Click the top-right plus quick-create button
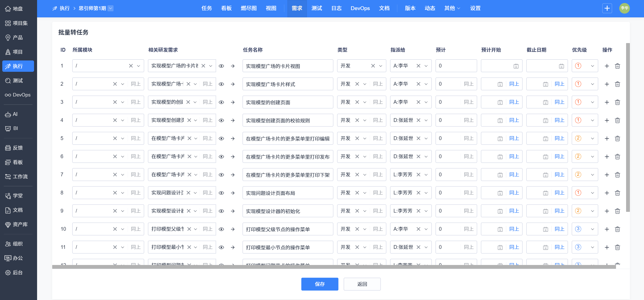 (x=607, y=8)
